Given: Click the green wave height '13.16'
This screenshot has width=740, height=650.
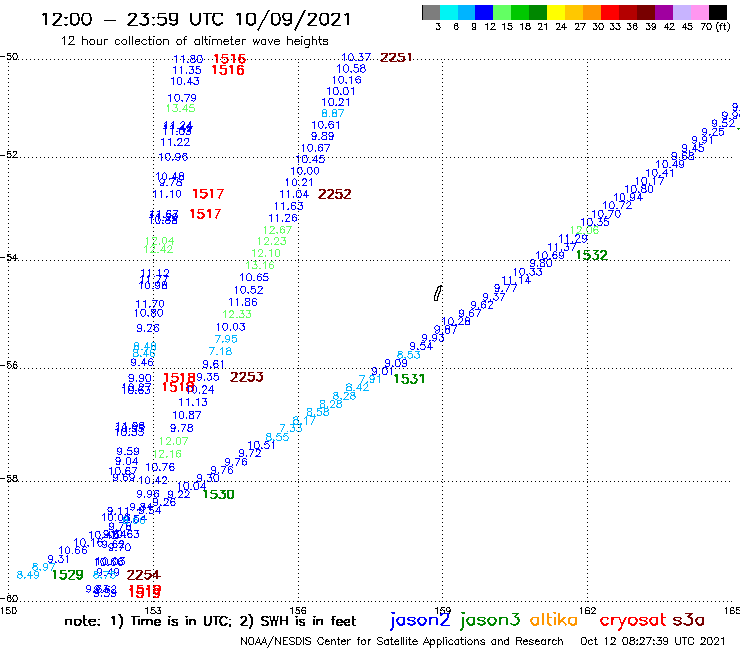Looking at the screenshot, I should [x=260, y=265].
